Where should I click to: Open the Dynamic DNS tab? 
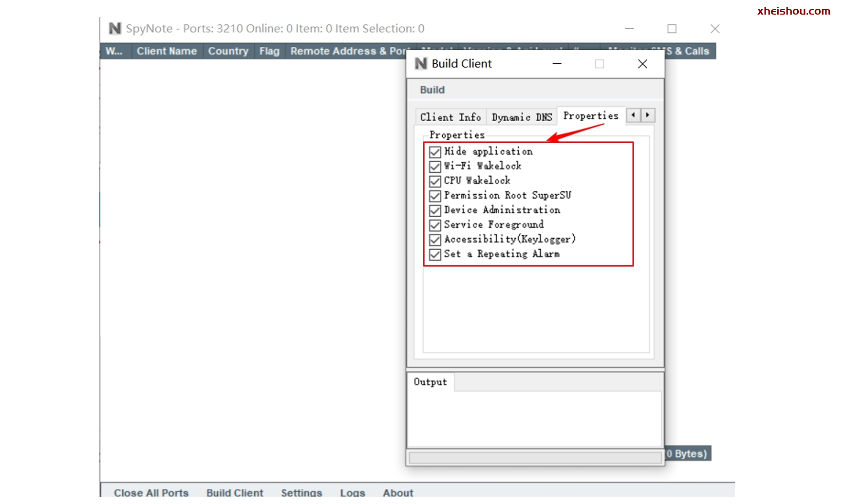(522, 117)
